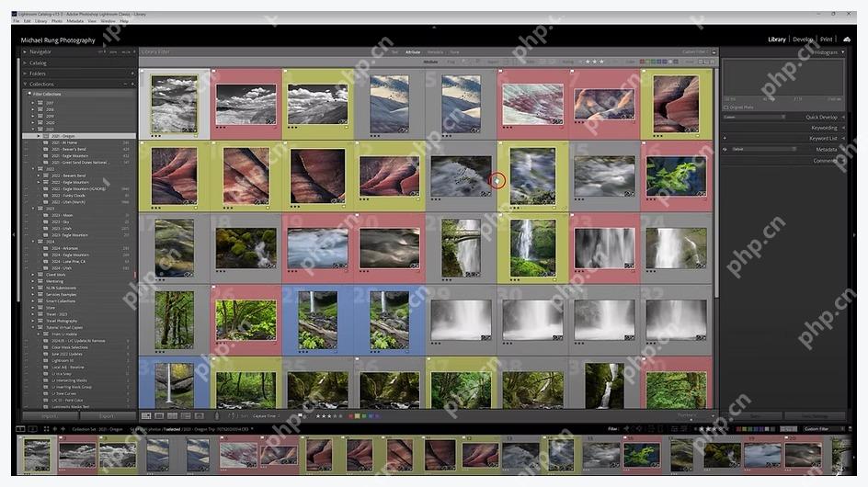The width and height of the screenshot is (868, 487).
Task: Expand the Folders panel
Action: (x=25, y=74)
